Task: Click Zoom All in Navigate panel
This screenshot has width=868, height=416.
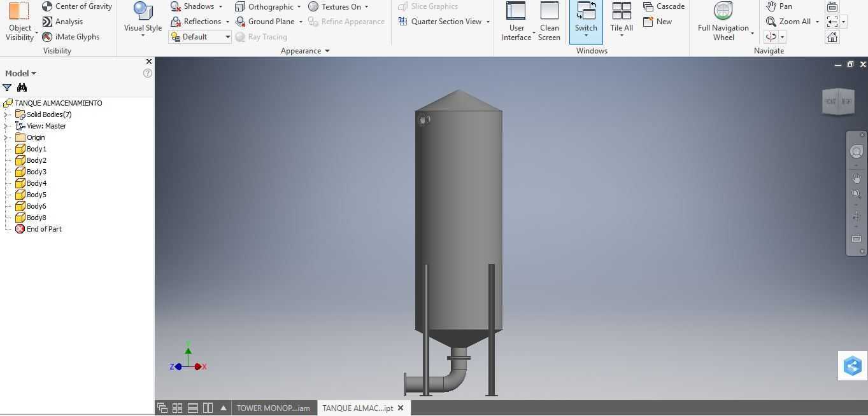Action: [788, 22]
